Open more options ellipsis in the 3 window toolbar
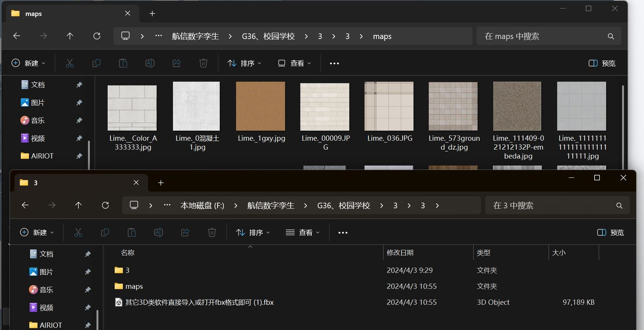The width and height of the screenshot is (644, 330). [343, 233]
